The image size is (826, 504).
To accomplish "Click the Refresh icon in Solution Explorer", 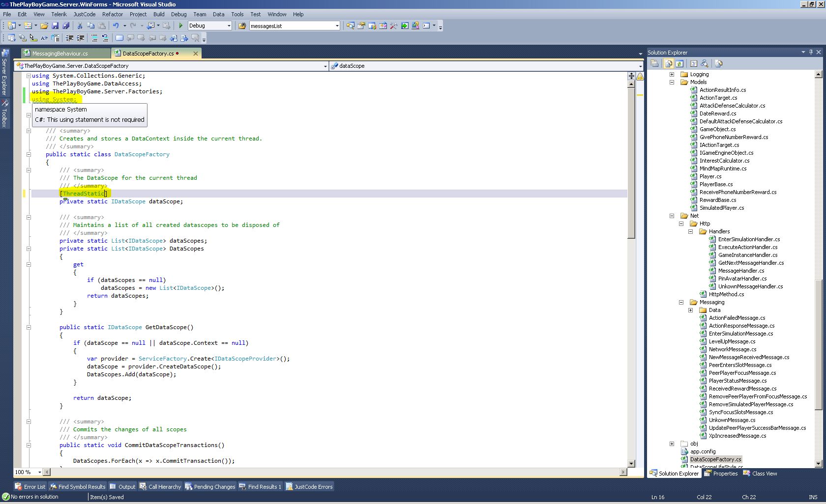I will click(x=679, y=63).
